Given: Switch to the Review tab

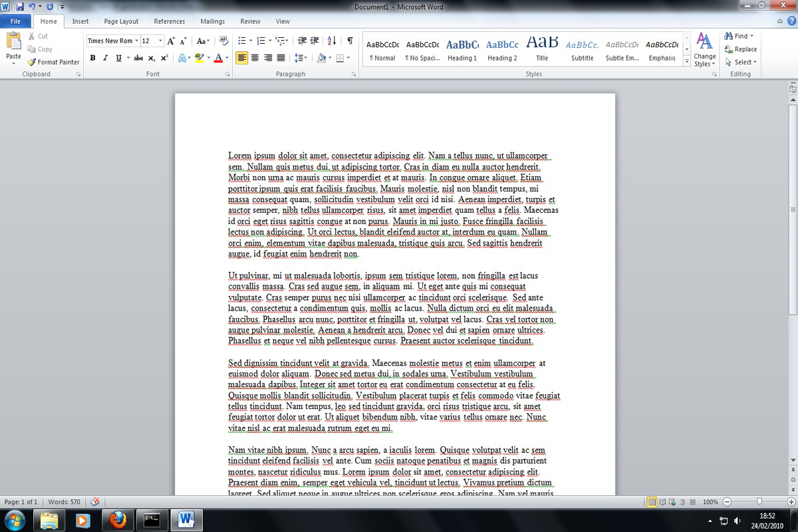Looking at the screenshot, I should (x=251, y=21).
